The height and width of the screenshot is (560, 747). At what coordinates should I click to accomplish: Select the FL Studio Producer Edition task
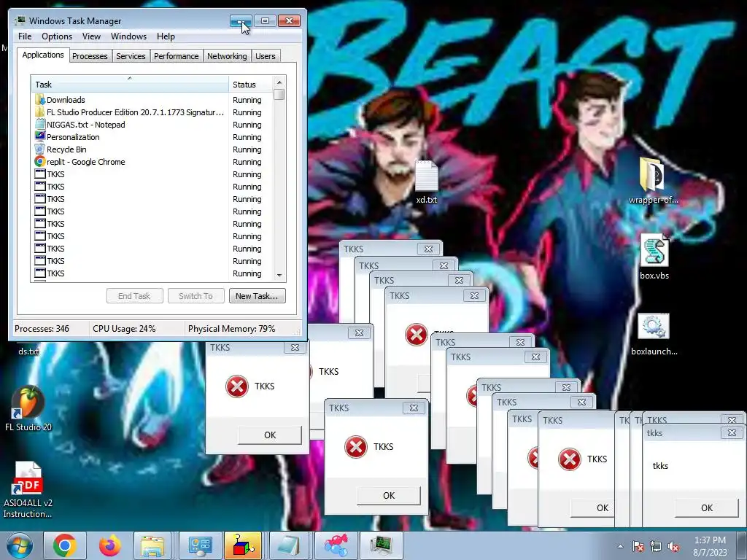(x=130, y=112)
